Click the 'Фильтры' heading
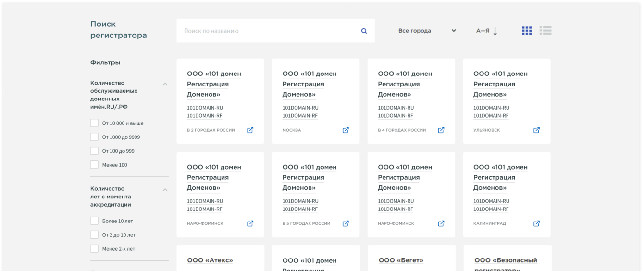The image size is (644, 271). [x=105, y=62]
